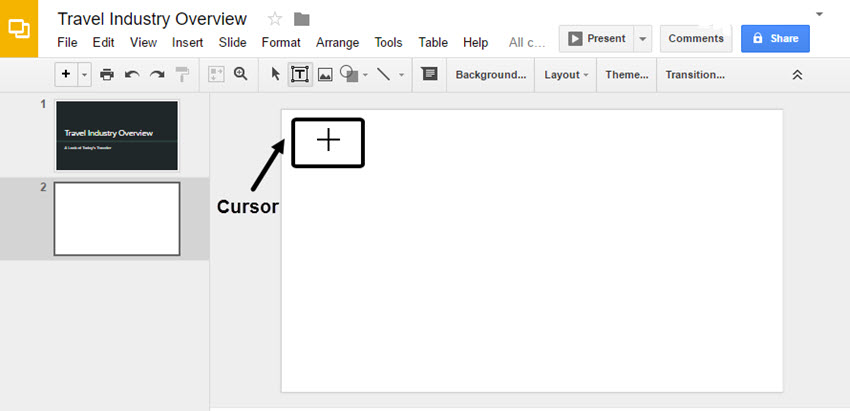This screenshot has width=850, height=411.
Task: Expand the Shape tool dropdown arrow
Action: pyautogui.click(x=365, y=75)
